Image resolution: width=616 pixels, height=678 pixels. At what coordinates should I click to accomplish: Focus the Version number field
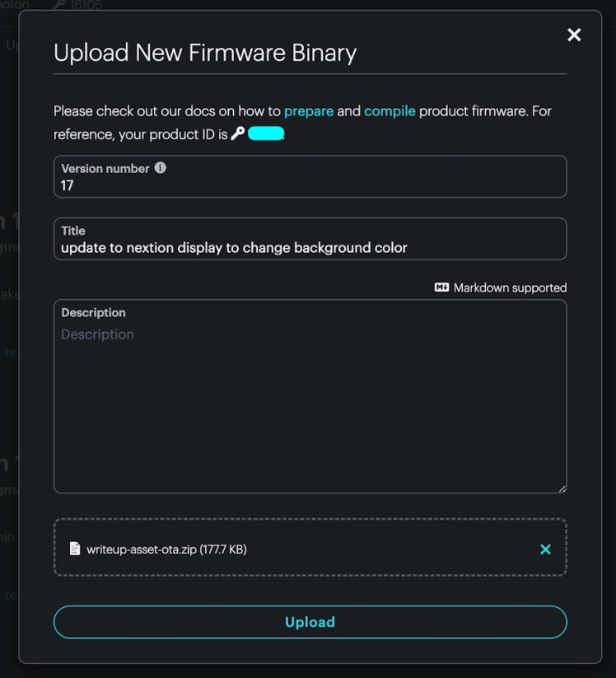[310, 176]
